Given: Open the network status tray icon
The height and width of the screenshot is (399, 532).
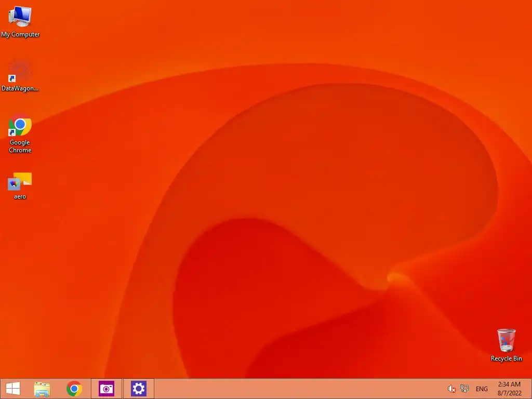Looking at the screenshot, I should pyautogui.click(x=464, y=389).
